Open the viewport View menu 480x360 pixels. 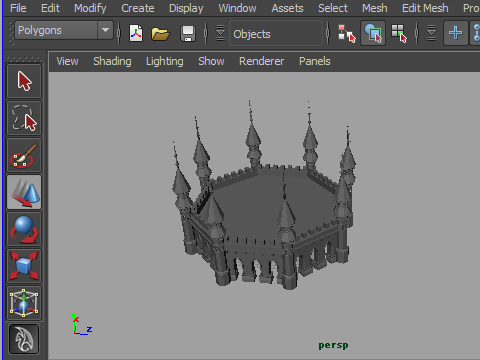point(67,61)
